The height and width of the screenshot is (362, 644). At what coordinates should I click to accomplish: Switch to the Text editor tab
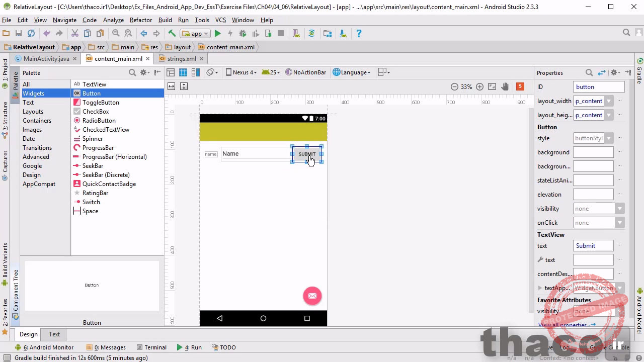(54, 334)
